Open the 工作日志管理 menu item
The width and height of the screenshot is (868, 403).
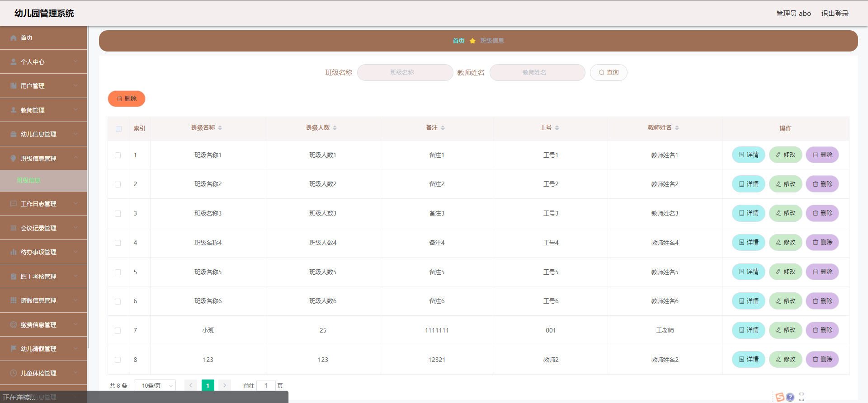(x=43, y=204)
